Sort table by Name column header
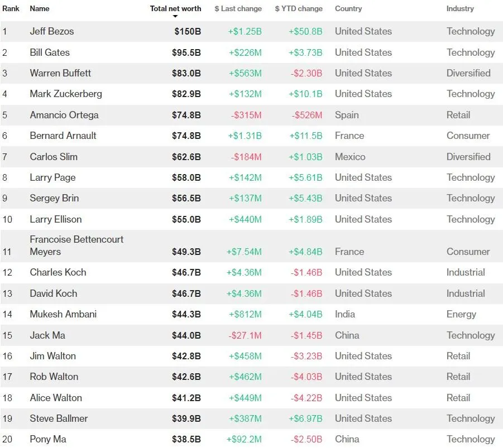This screenshot has width=503, height=448. pos(40,8)
